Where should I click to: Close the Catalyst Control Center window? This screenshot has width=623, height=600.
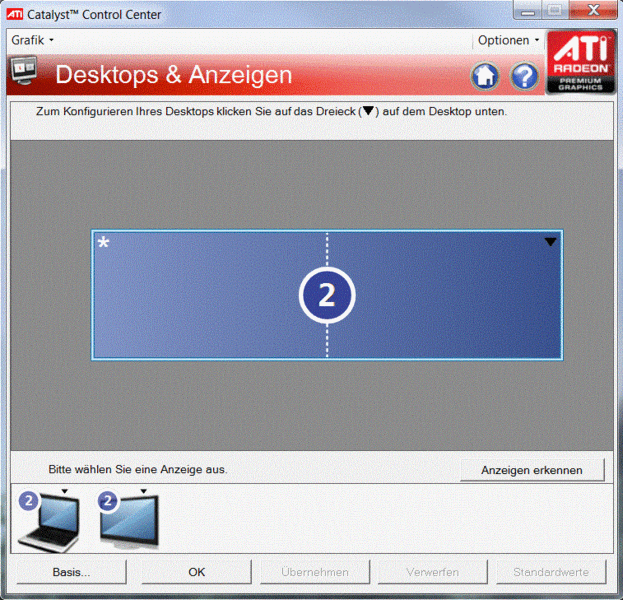coord(594,10)
